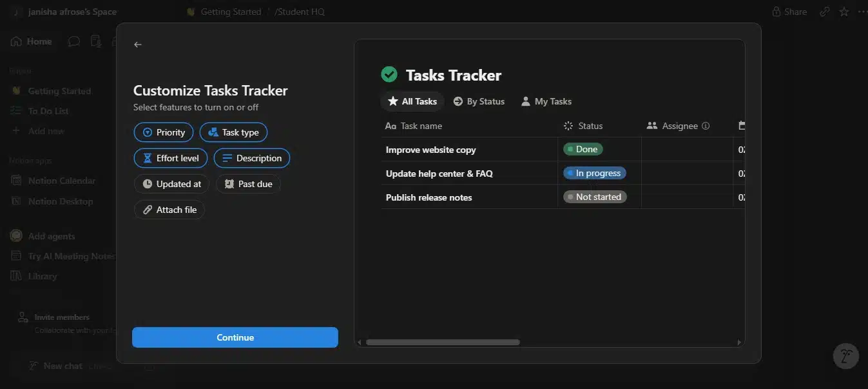Open the Home sidebar item

(x=32, y=41)
